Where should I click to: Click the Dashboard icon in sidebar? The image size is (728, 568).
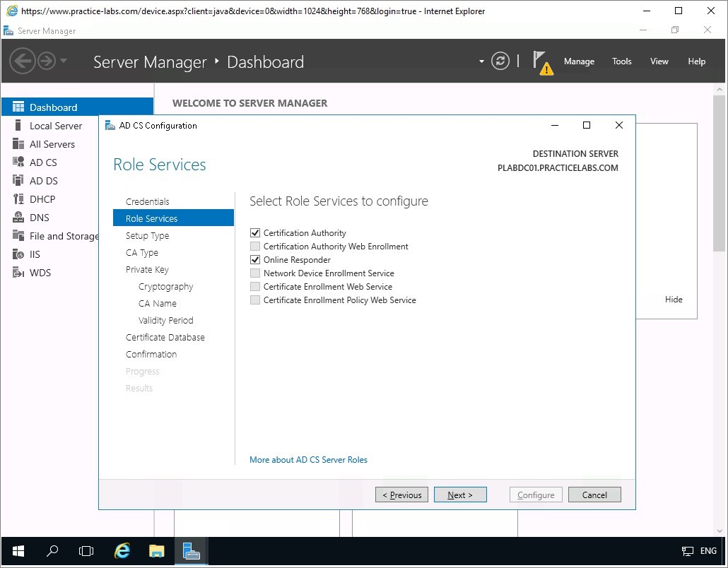point(18,107)
